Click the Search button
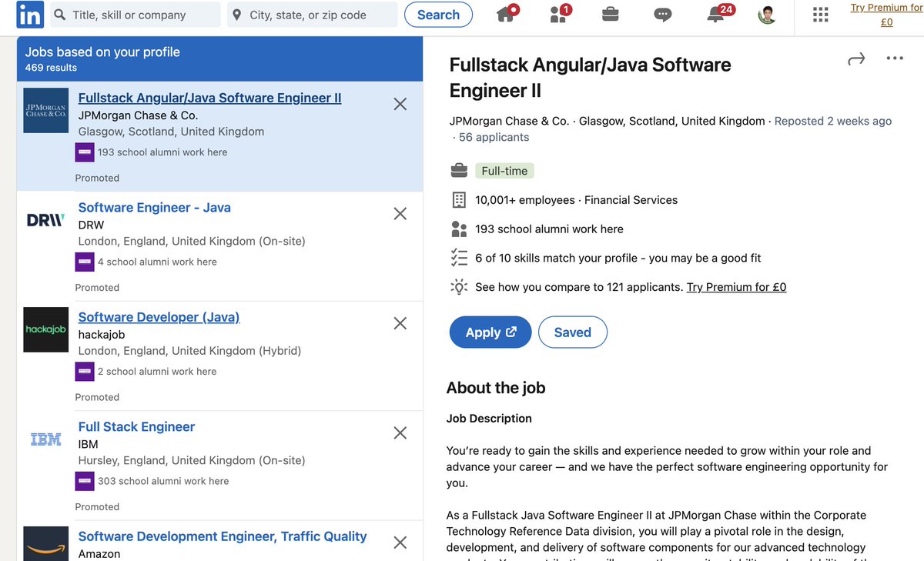Viewport: 924px width, 561px height. [438, 15]
